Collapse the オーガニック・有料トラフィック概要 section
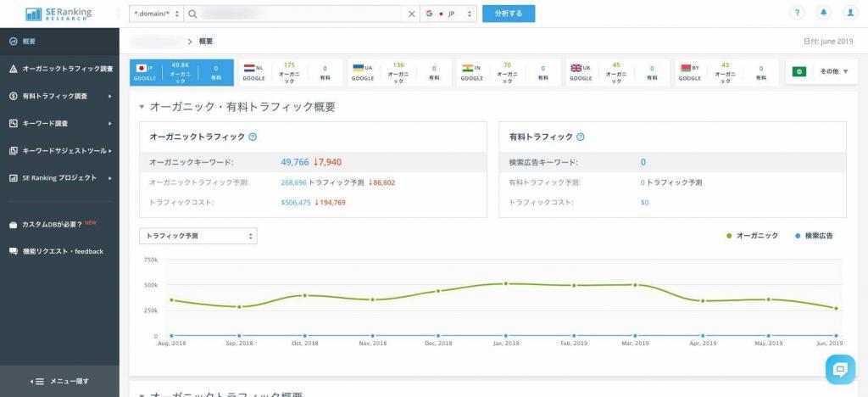Viewport: 868px width, 397px height. (142, 107)
